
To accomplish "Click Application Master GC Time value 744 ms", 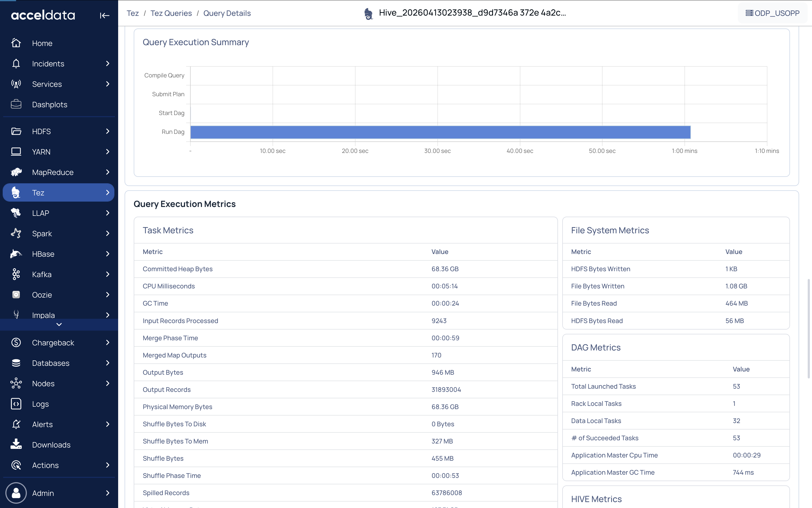I will tap(743, 473).
